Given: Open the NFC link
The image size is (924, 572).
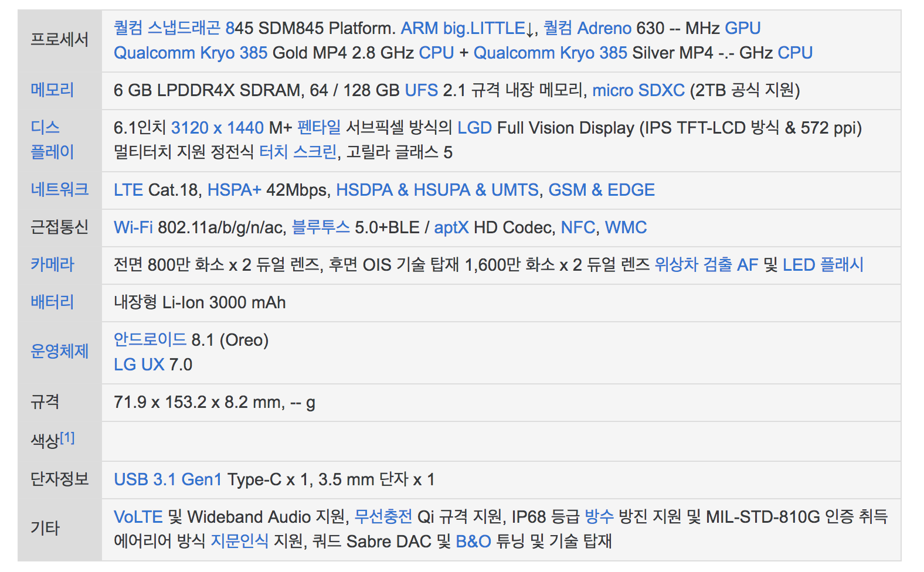Looking at the screenshot, I should [x=578, y=227].
